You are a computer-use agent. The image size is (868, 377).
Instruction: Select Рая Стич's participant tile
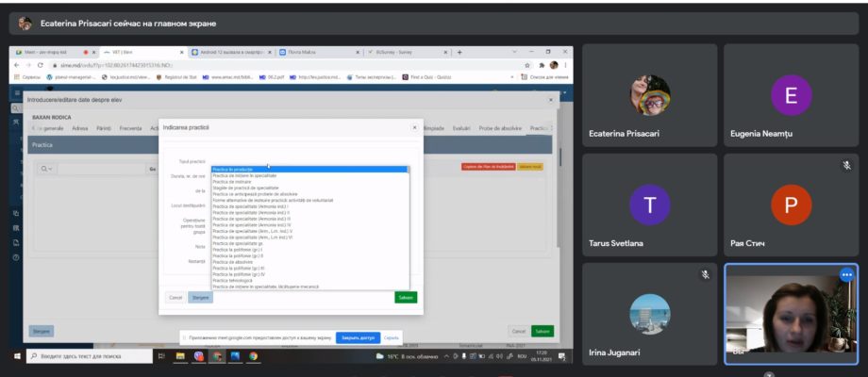point(791,205)
